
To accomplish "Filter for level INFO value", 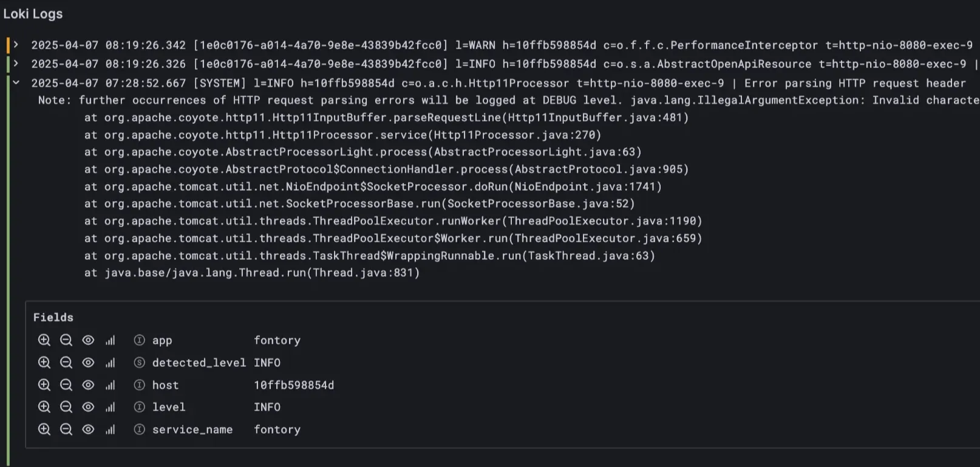I will pos(44,407).
